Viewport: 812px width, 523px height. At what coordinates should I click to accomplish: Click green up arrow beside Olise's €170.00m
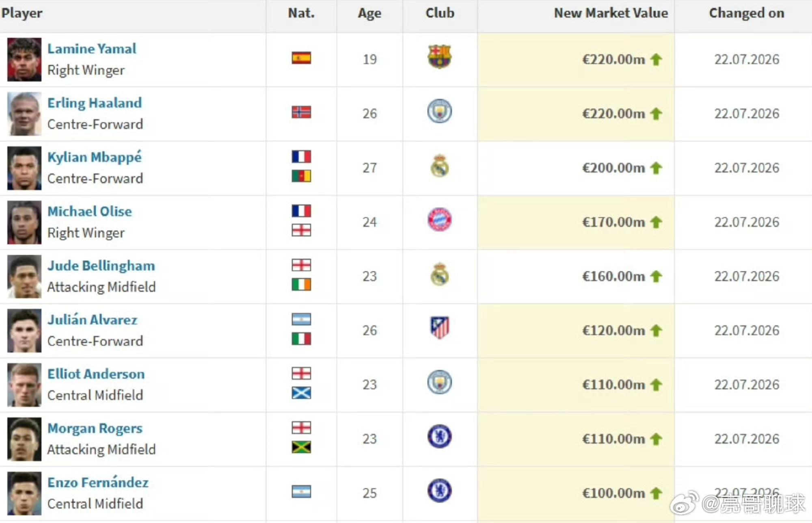(656, 222)
